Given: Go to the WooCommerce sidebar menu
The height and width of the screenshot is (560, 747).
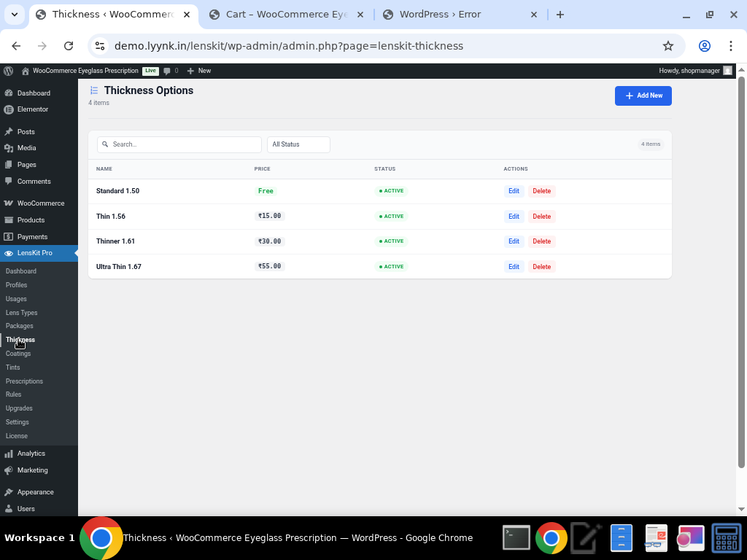Looking at the screenshot, I should [40, 203].
